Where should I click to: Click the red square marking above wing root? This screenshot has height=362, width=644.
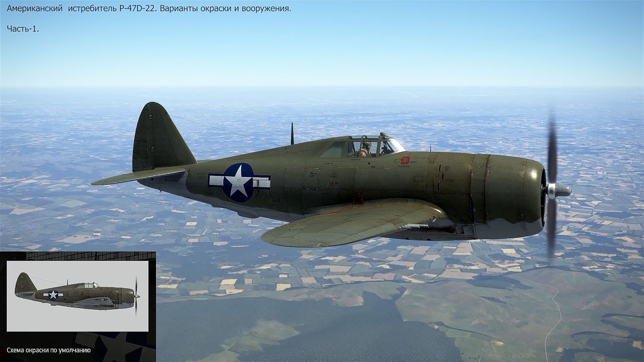[359, 198]
